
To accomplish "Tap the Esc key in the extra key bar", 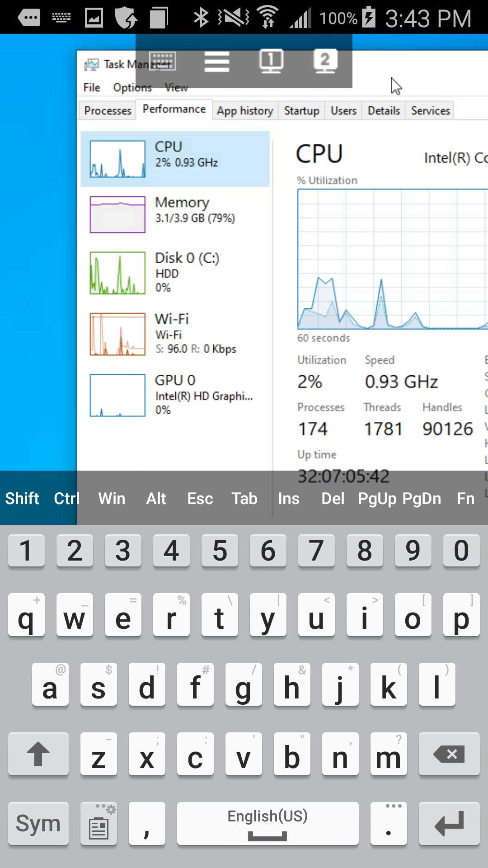I will [x=200, y=499].
